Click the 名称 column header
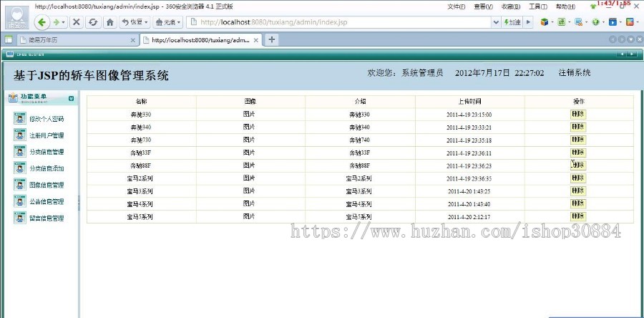Screen dimensions: 644x318 click(141, 102)
